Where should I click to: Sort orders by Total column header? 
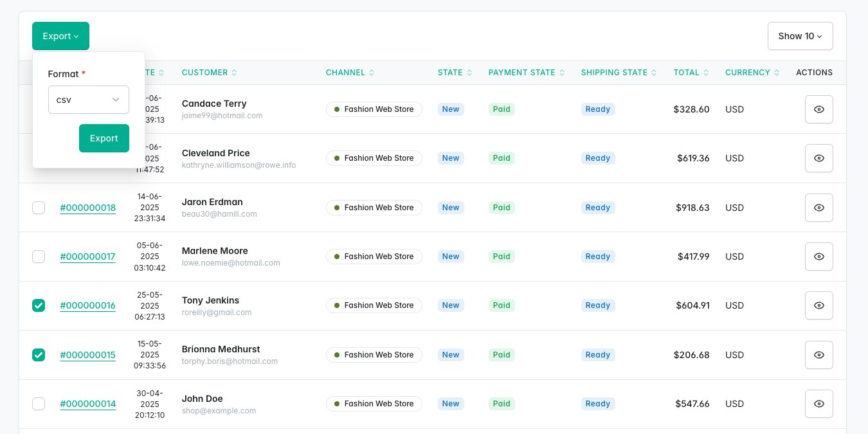tap(691, 73)
